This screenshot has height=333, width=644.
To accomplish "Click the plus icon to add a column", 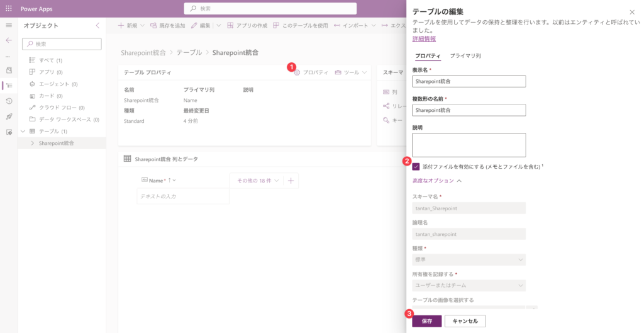I will click(x=291, y=181).
